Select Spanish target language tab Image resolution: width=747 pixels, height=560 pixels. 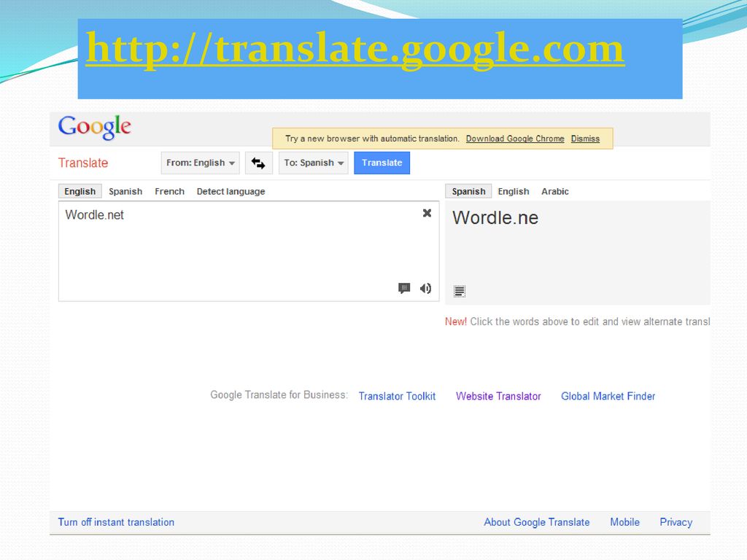(x=468, y=192)
